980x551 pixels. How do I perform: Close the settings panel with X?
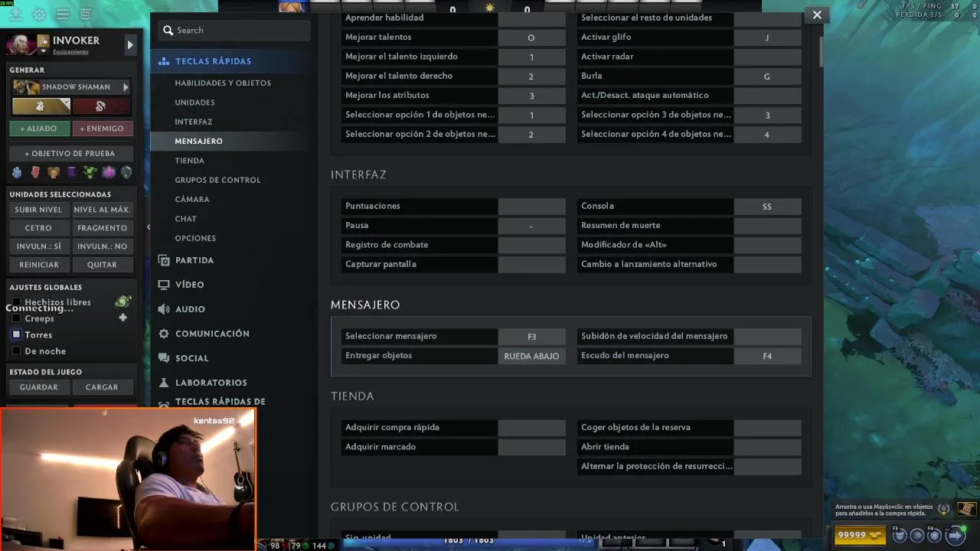click(x=817, y=15)
